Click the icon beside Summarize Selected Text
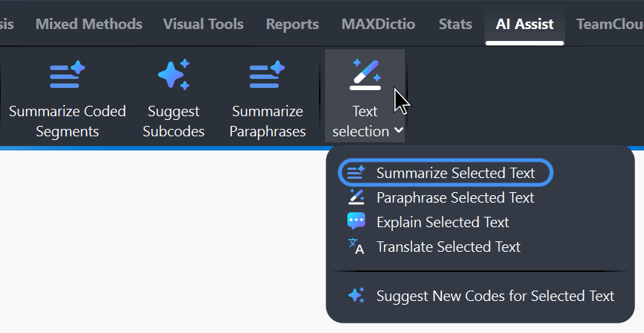 [356, 173]
